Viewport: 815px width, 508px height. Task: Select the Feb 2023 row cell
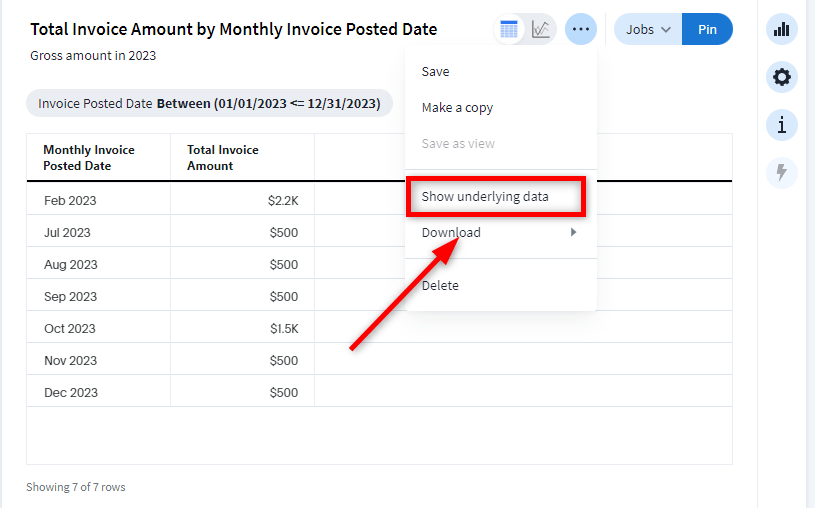tap(71, 201)
